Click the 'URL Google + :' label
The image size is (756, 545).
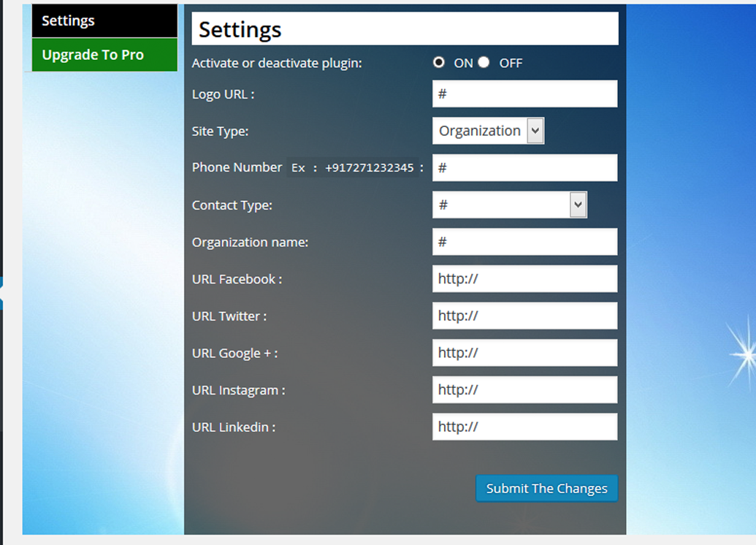pyautogui.click(x=234, y=354)
